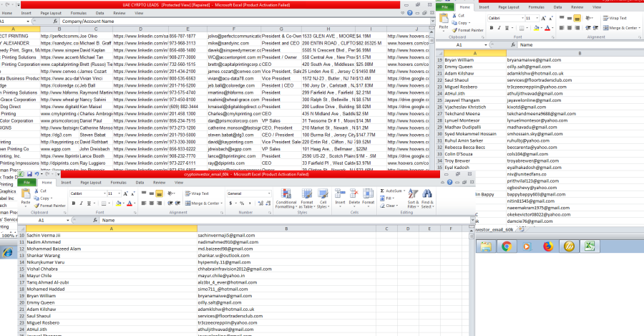Image resolution: width=644 pixels, height=336 pixels.
Task: Toggle Bold in the bottom Excel window
Action: 74,203
